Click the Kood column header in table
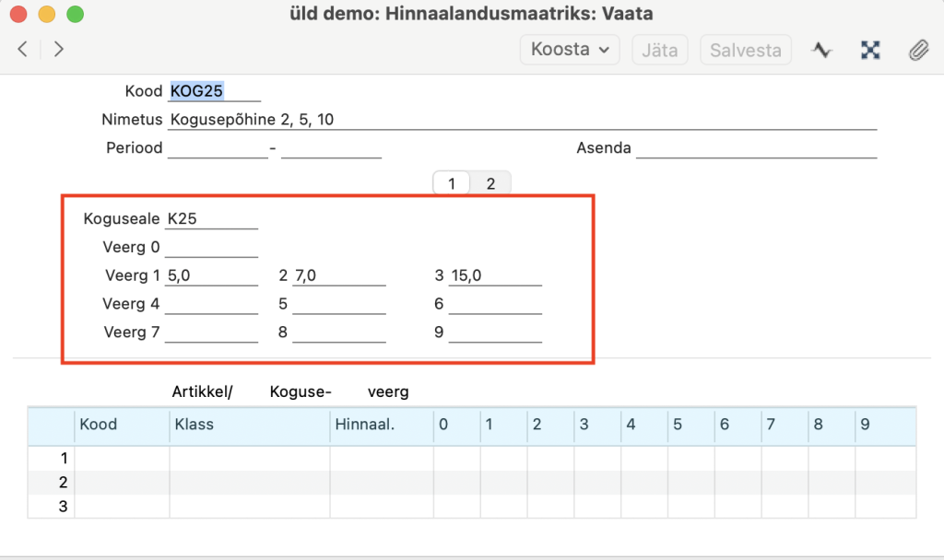The image size is (944, 560). click(x=123, y=425)
